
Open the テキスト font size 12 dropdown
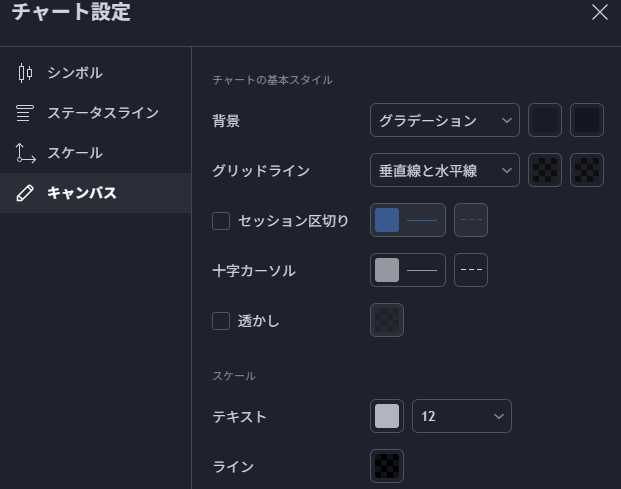[x=461, y=417]
